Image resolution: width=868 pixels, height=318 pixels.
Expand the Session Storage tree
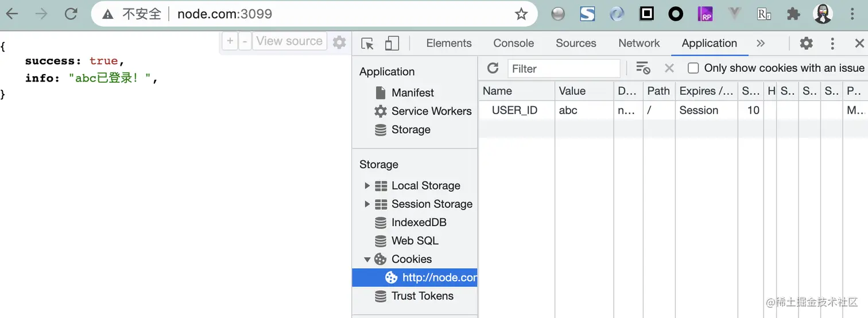[367, 204]
